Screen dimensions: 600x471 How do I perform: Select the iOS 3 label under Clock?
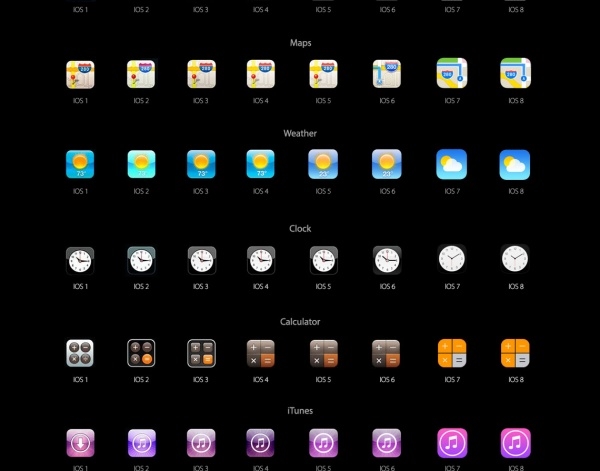tap(201, 287)
